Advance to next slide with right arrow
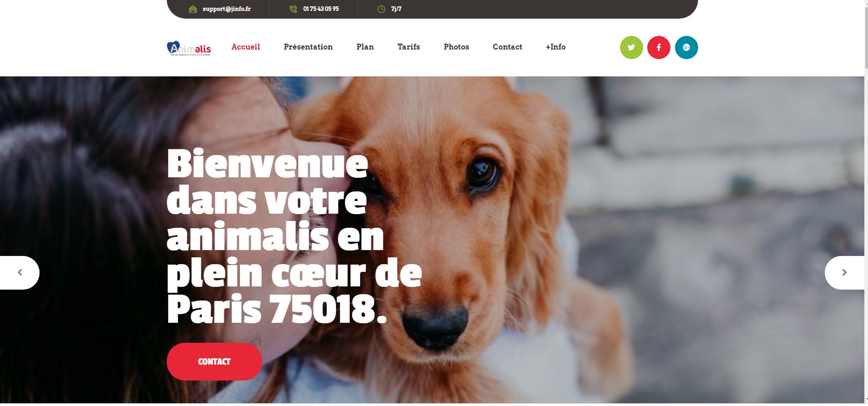868x406 pixels. click(844, 272)
